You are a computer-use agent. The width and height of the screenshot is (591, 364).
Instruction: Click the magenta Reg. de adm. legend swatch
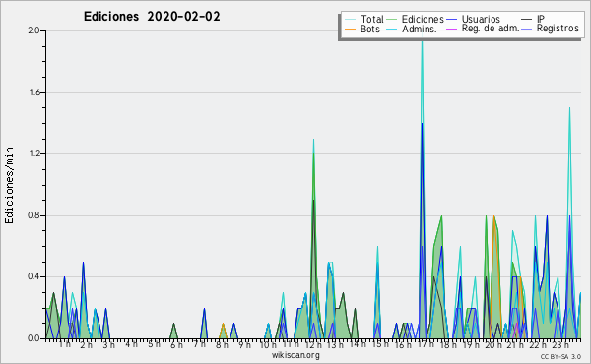click(451, 29)
